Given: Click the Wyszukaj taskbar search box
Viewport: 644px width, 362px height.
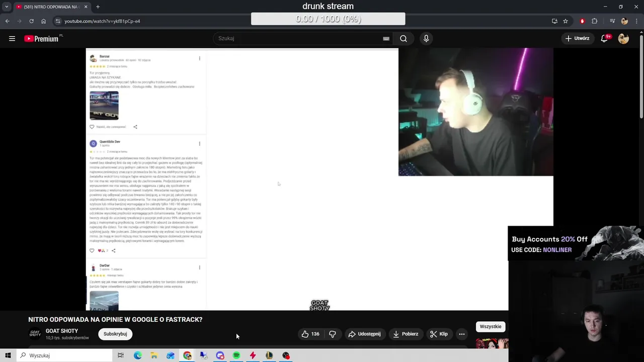Looking at the screenshot, I should tap(64, 355).
